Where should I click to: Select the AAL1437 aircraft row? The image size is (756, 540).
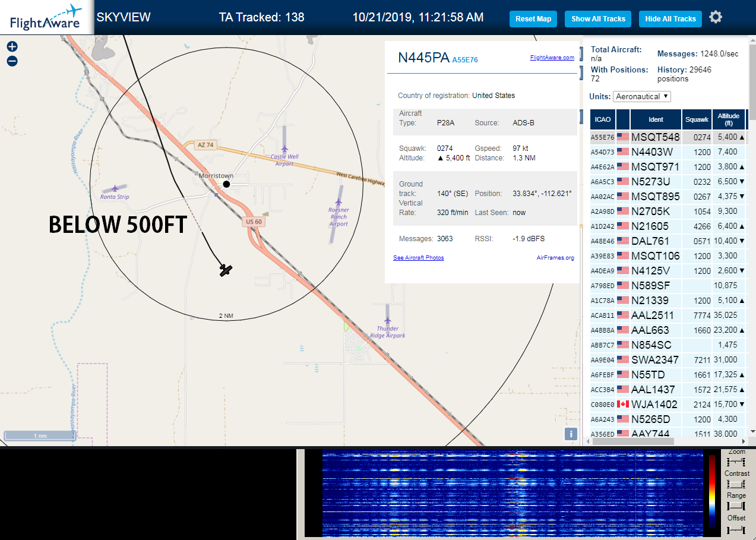click(668, 390)
